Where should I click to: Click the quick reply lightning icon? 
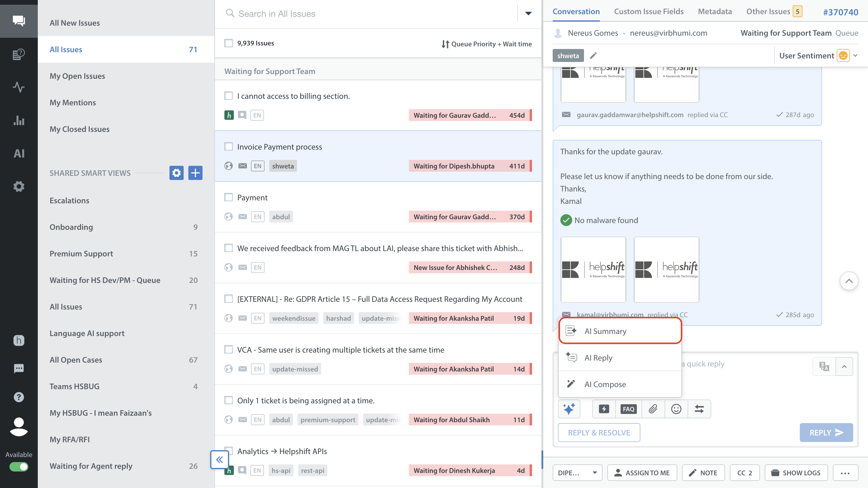tap(604, 409)
